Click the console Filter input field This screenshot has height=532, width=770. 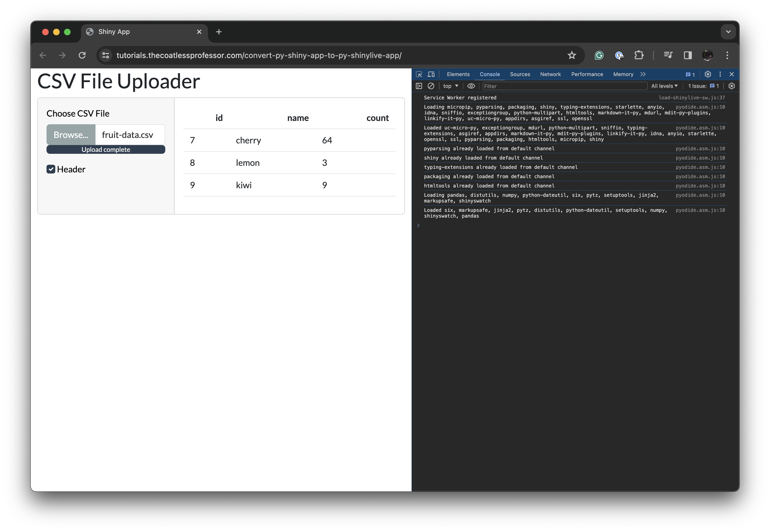[565, 86]
